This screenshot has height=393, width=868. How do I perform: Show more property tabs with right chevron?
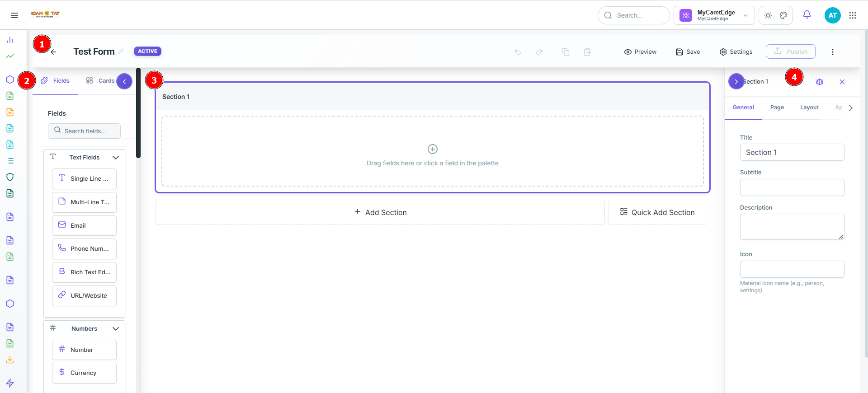[850, 108]
